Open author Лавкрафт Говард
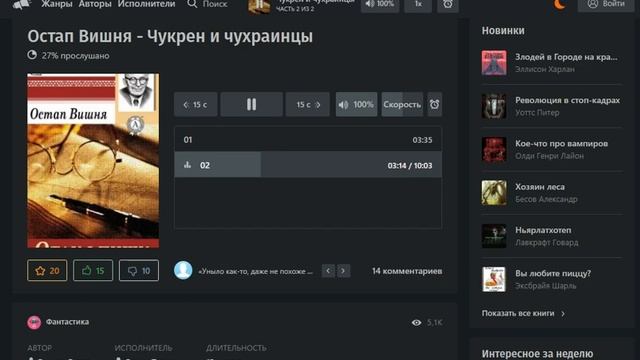Viewport: 640px width, 360px height. pyautogui.click(x=547, y=242)
